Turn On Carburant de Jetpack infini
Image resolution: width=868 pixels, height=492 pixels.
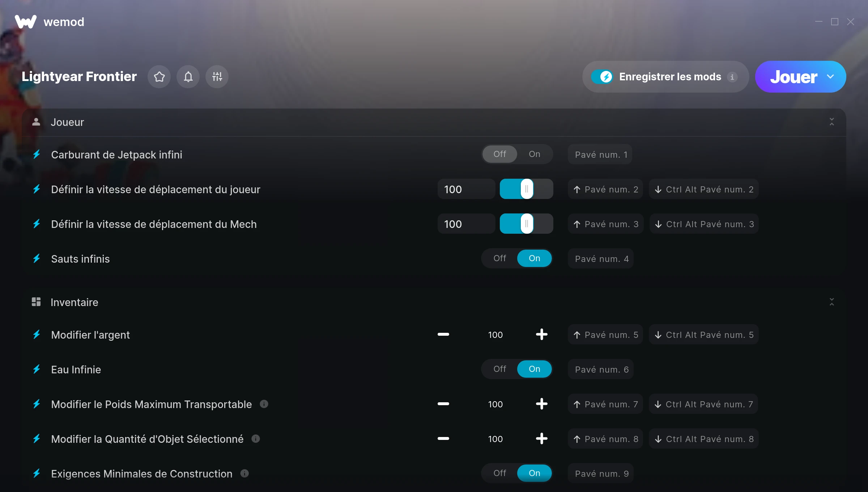[535, 154]
